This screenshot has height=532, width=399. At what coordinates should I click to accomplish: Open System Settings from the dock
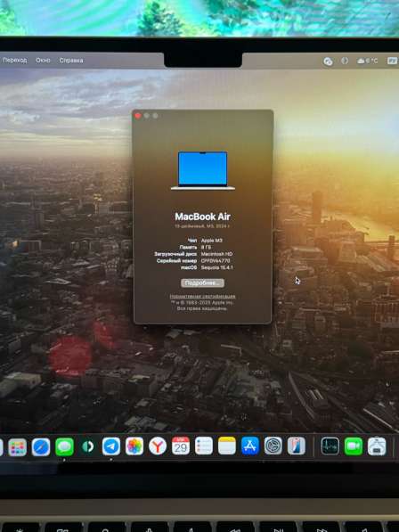pyautogui.click(x=273, y=446)
